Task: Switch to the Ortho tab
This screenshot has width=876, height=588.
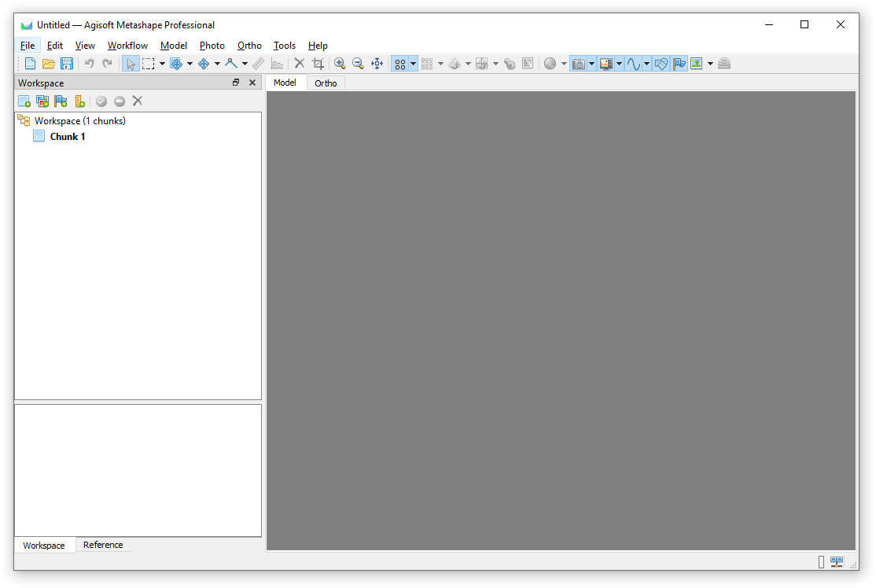Action: [x=326, y=83]
